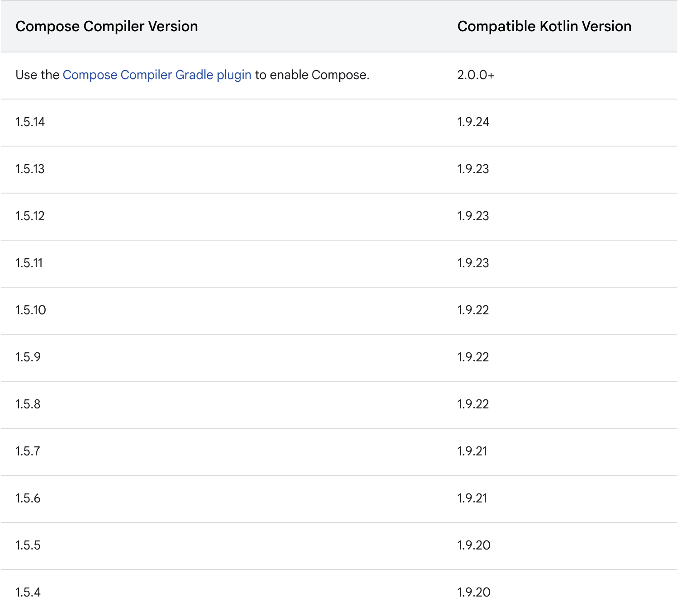Select compiler version 1.5.7 cell
This screenshot has width=681, height=616.
[x=28, y=451]
